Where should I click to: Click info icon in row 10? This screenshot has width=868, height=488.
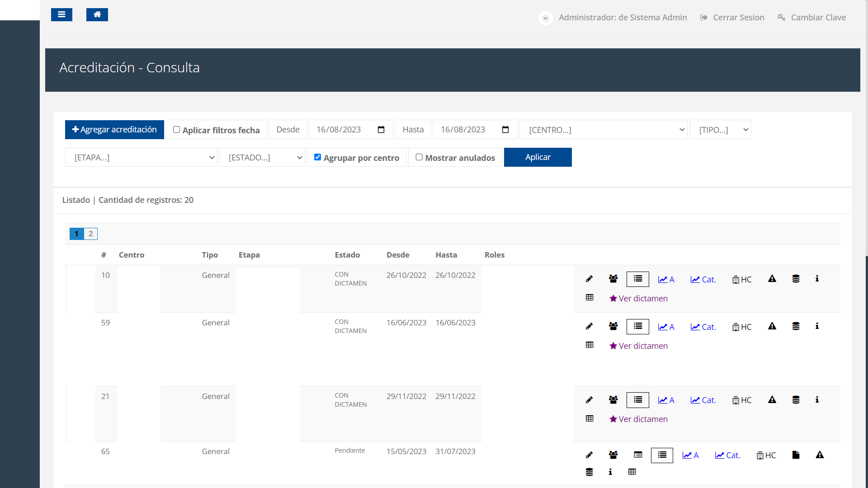click(x=817, y=279)
